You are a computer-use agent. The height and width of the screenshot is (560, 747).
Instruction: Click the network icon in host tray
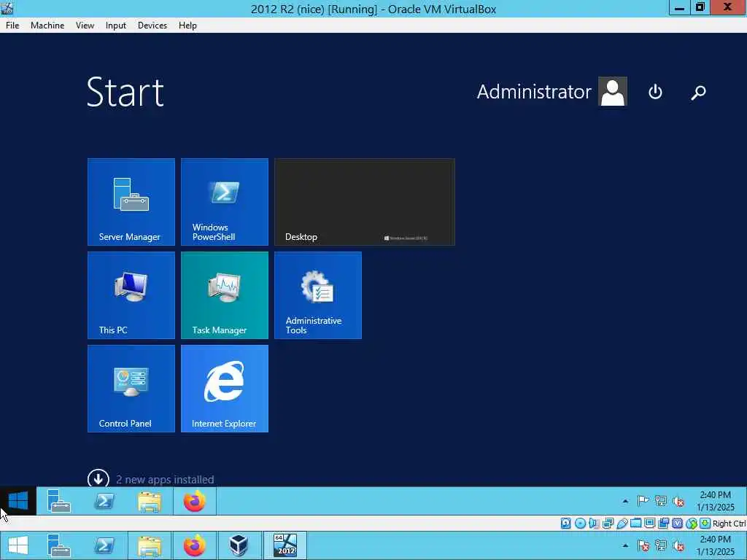[x=660, y=545]
